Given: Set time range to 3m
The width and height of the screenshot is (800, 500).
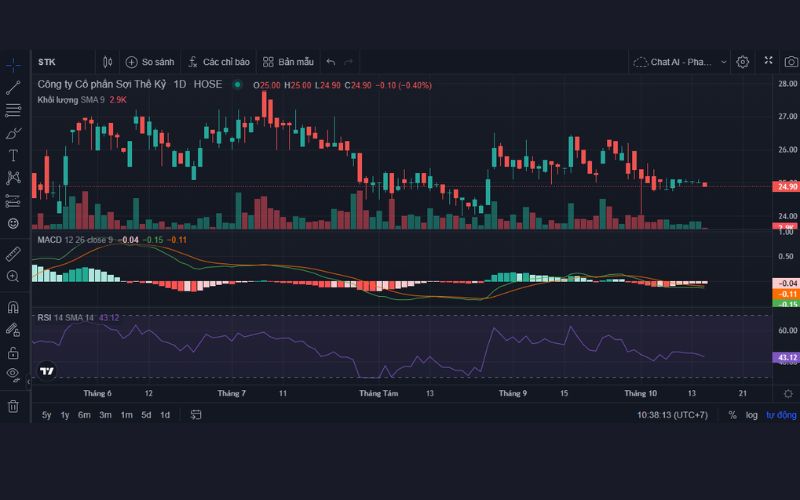Looking at the screenshot, I should [106, 415].
